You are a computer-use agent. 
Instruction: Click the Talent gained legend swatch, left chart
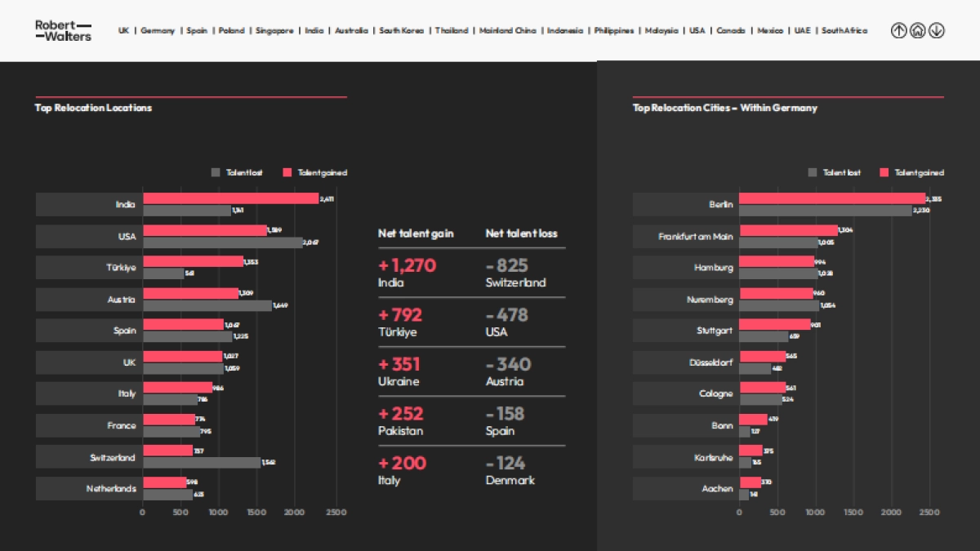point(287,172)
